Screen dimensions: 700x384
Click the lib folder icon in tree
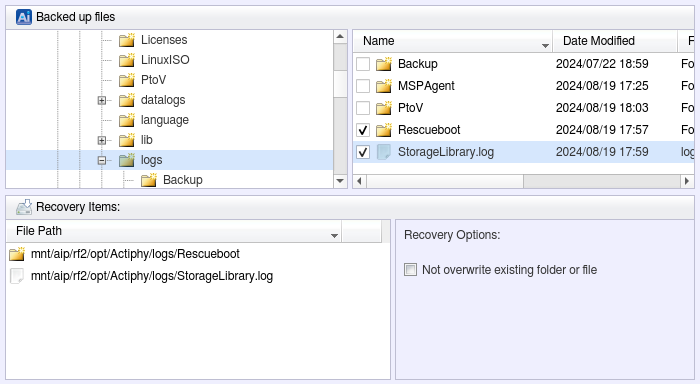point(127,140)
